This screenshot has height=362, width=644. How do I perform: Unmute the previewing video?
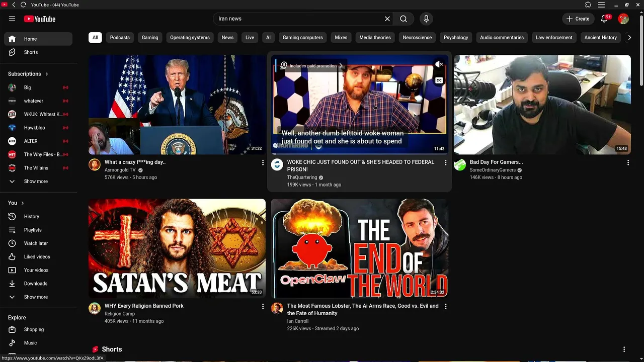click(x=439, y=64)
